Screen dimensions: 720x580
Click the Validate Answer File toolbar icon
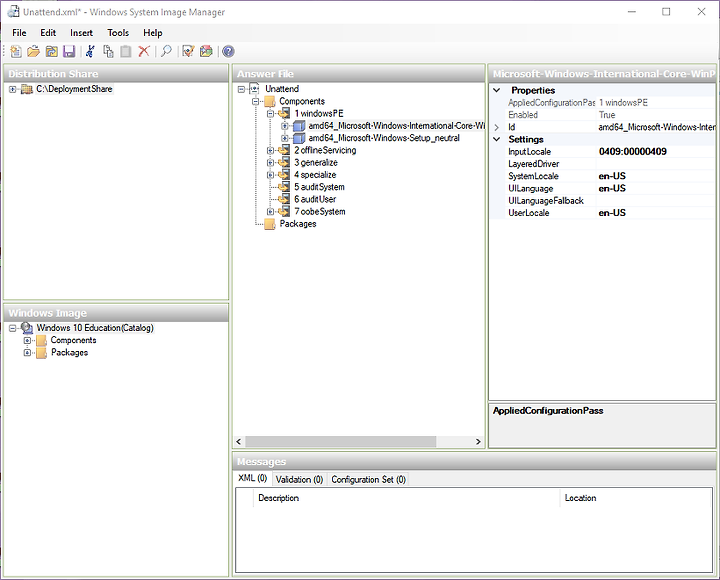pyautogui.click(x=188, y=51)
